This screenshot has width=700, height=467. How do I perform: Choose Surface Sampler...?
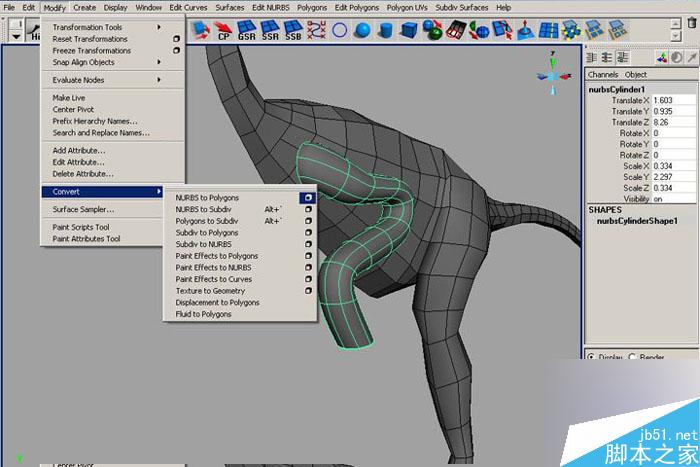(x=83, y=209)
